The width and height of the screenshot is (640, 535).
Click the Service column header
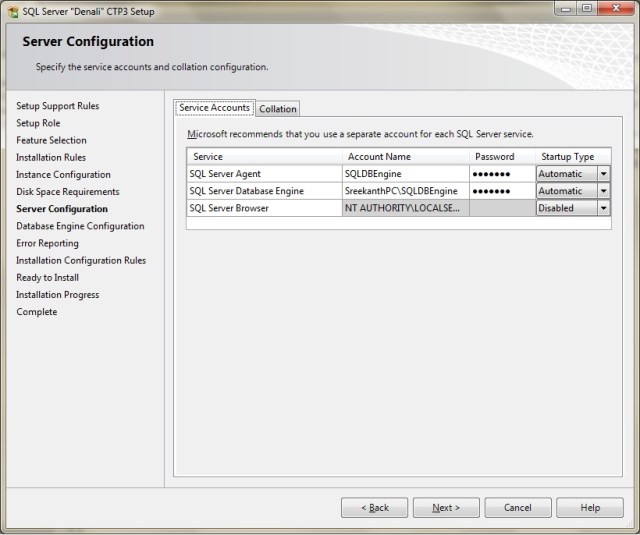pos(263,157)
